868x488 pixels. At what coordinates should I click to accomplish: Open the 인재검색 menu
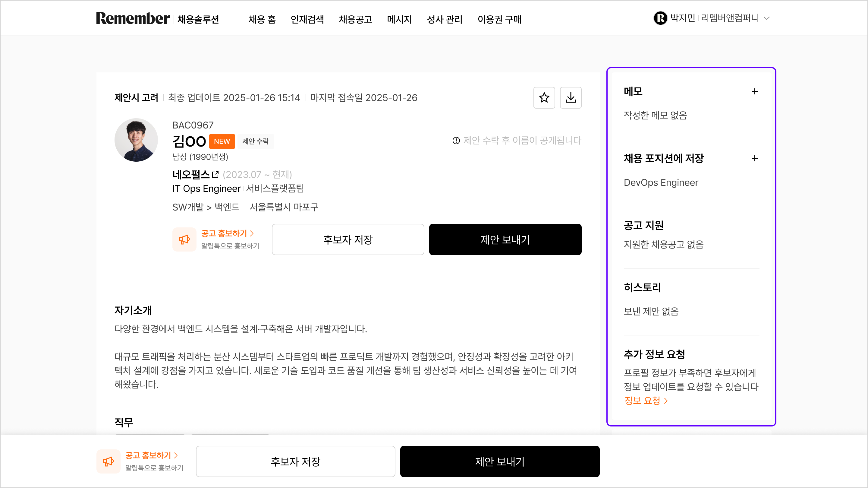[x=307, y=20]
